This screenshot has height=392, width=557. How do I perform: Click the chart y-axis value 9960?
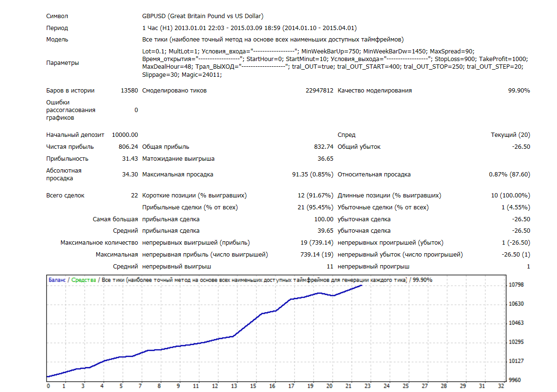(515, 380)
